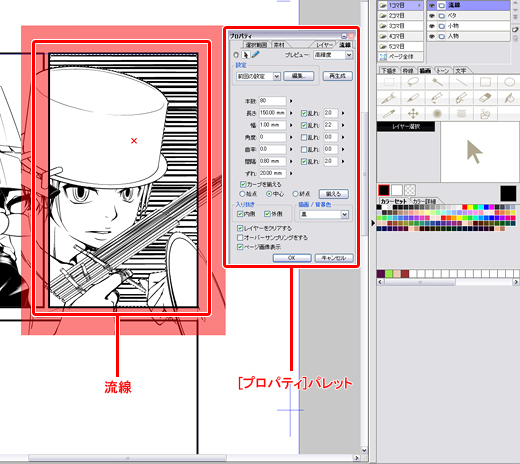Toggle 内側 checkbox under 入り抜き

[240, 214]
